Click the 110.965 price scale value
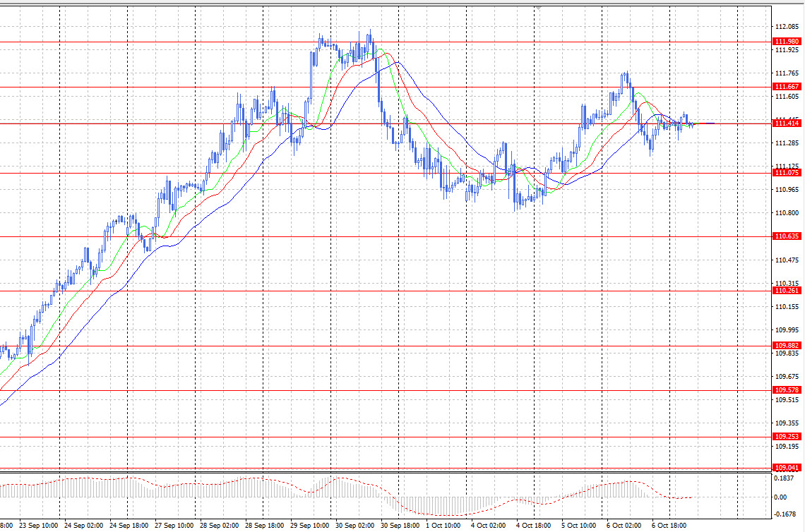This screenshot has width=805, height=532. (787, 190)
